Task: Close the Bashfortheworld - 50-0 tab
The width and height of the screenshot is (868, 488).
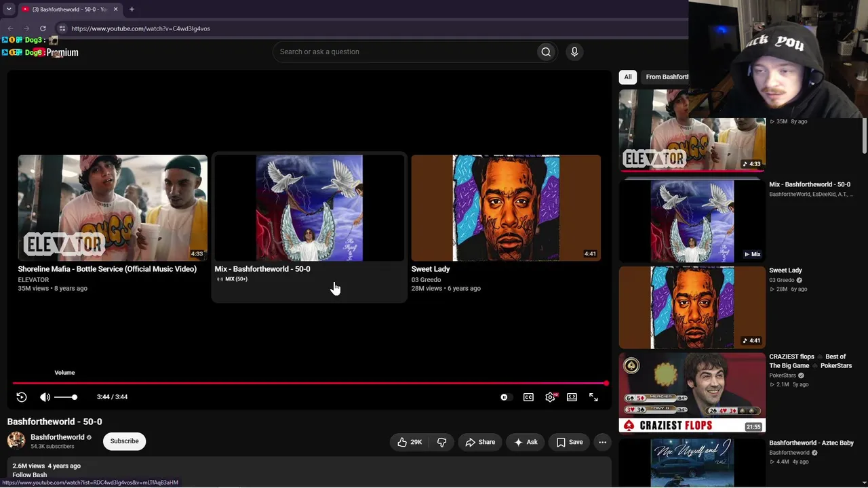Action: (x=115, y=9)
